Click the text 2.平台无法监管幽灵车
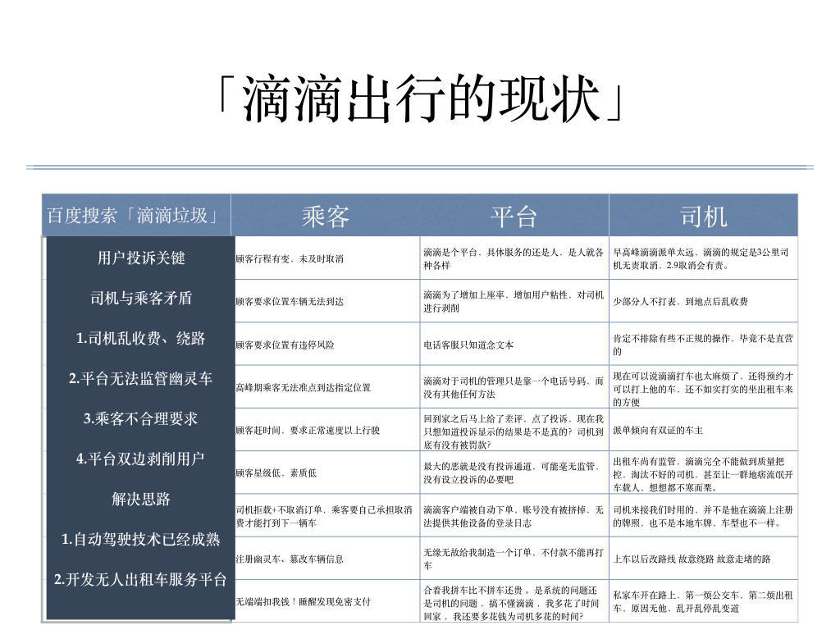 [141, 379]
